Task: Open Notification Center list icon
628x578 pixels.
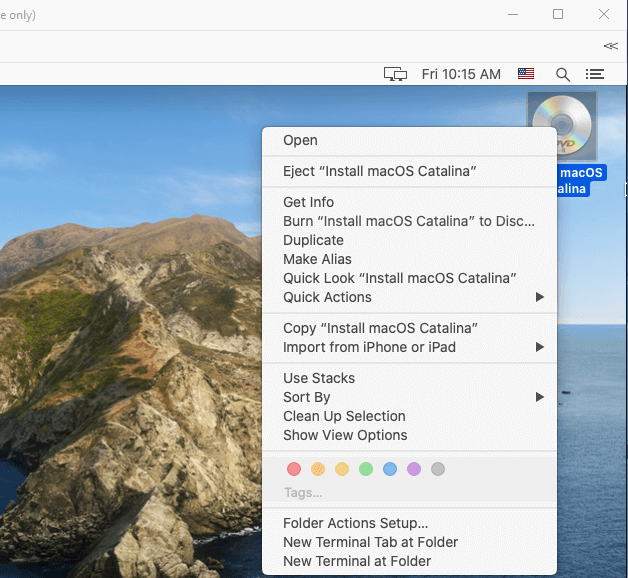Action: [x=595, y=74]
